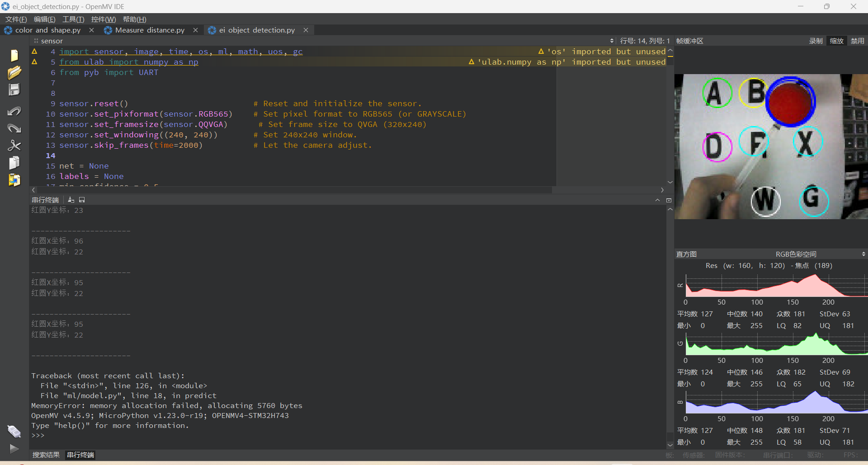Click the editor split spinner arrows

(x=612, y=41)
